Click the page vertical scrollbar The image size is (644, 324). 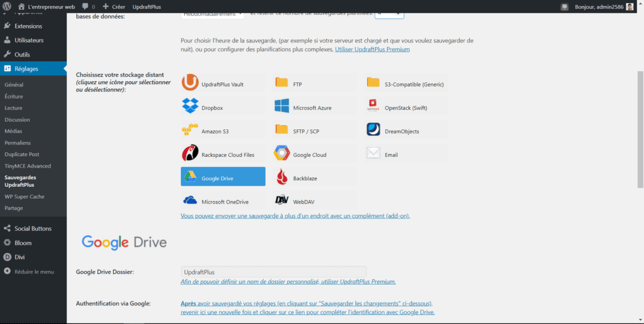coord(640,129)
